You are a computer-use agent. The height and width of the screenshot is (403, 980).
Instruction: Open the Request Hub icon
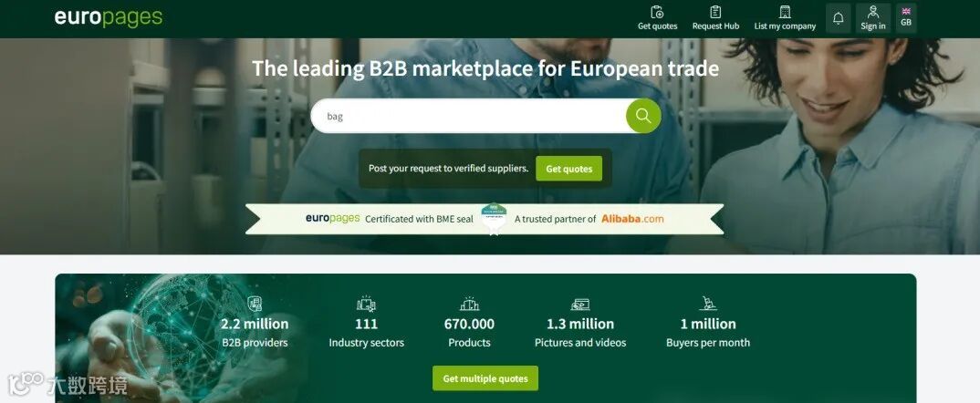click(715, 12)
